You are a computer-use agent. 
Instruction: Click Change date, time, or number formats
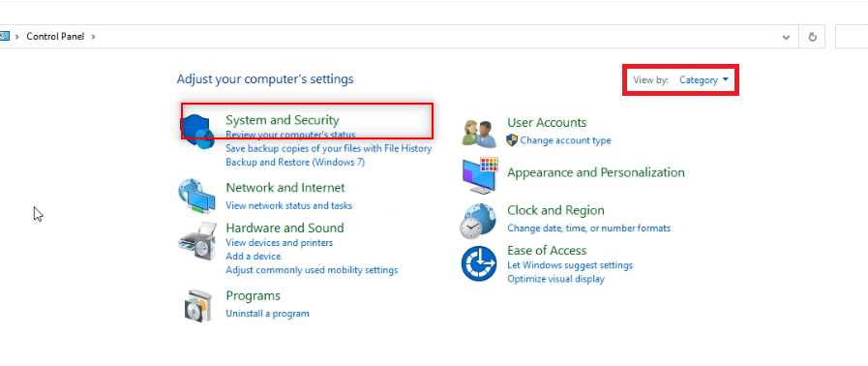(x=589, y=229)
